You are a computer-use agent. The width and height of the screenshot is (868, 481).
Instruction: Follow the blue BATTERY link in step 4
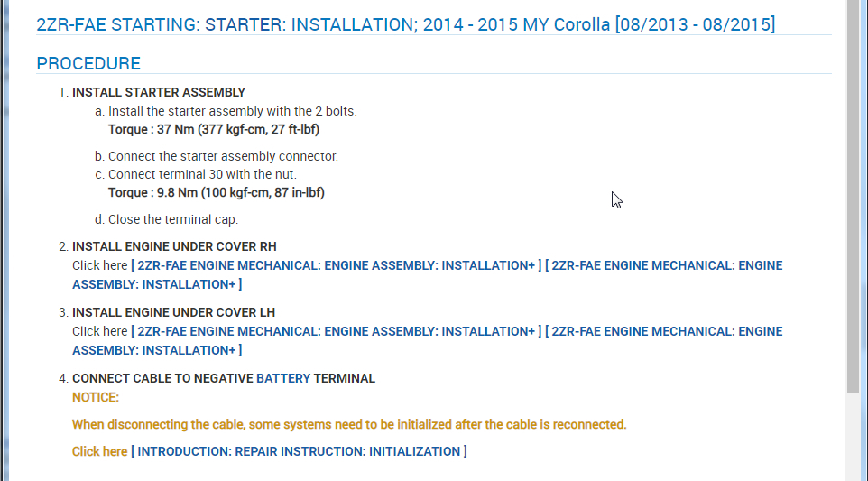[x=283, y=378]
